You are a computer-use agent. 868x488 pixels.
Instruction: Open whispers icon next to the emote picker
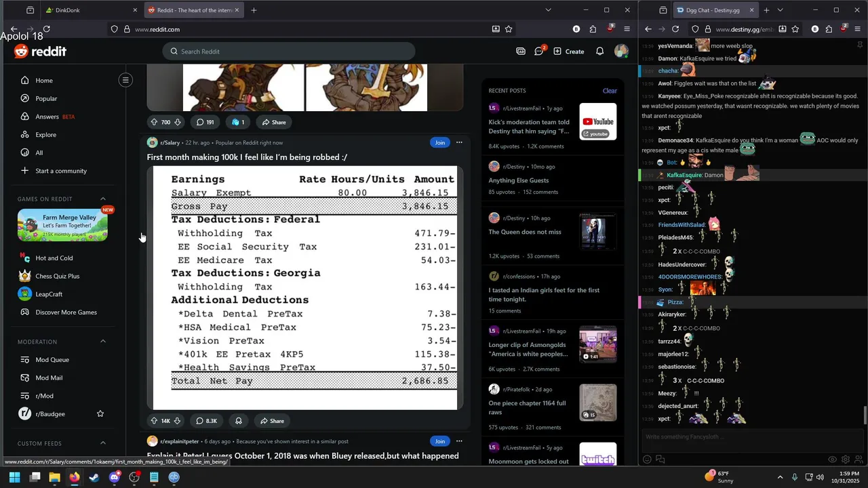click(x=660, y=459)
